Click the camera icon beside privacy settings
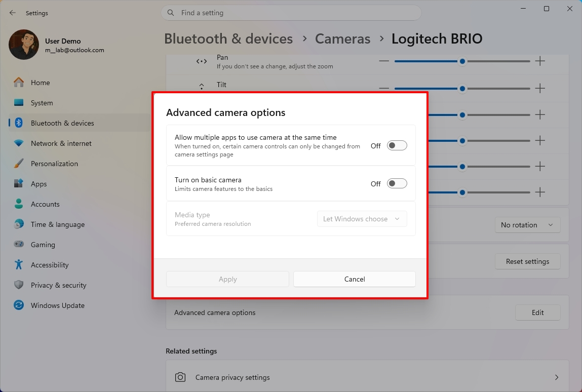The height and width of the screenshot is (392, 582). point(180,377)
